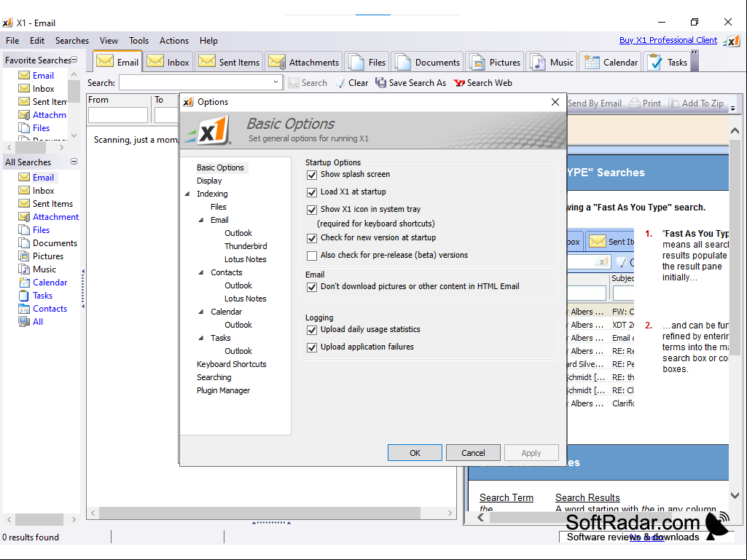This screenshot has height=560, width=747.
Task: Clear the search with Clear button
Action: click(352, 83)
